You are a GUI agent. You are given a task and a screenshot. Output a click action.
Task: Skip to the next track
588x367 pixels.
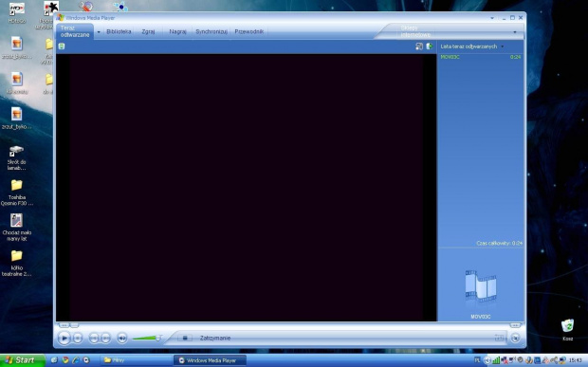(x=106, y=339)
